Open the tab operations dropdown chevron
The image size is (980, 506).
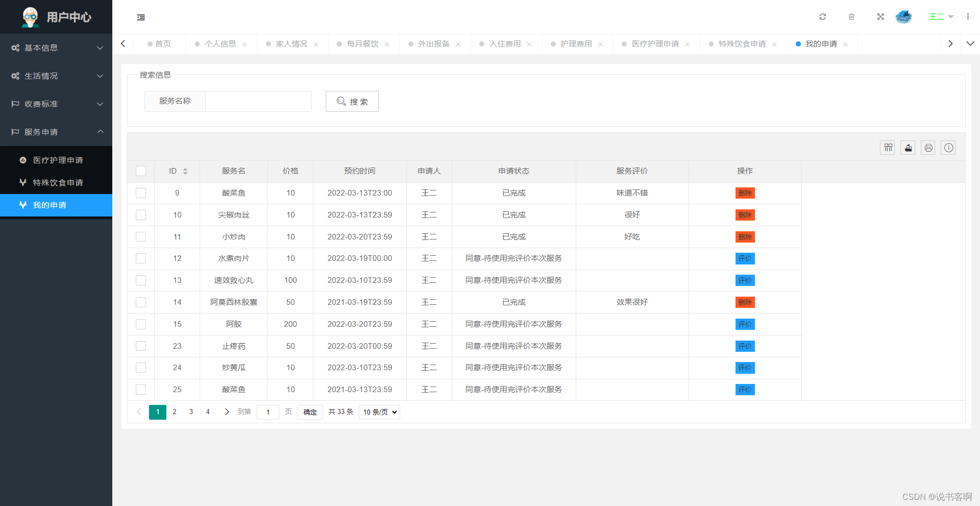coord(970,44)
